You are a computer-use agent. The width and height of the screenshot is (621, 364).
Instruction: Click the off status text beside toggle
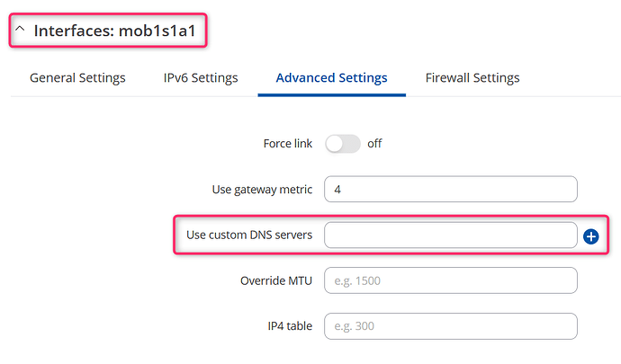[x=374, y=144]
